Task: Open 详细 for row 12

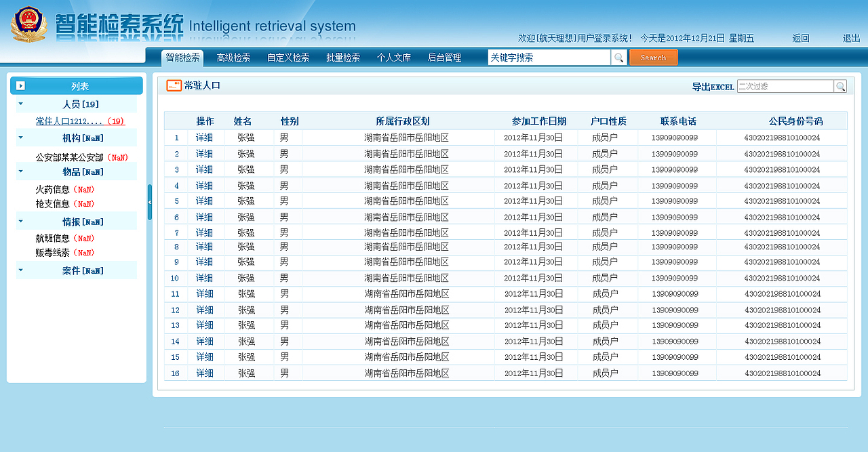Action: click(205, 310)
